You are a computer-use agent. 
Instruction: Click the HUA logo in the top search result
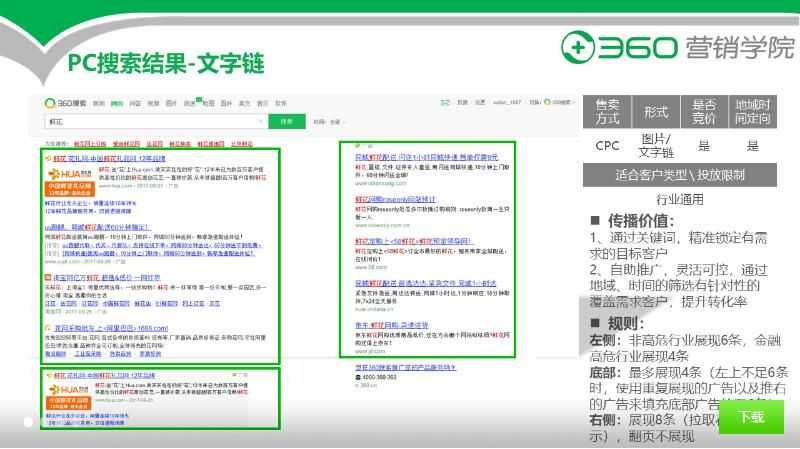69,173
